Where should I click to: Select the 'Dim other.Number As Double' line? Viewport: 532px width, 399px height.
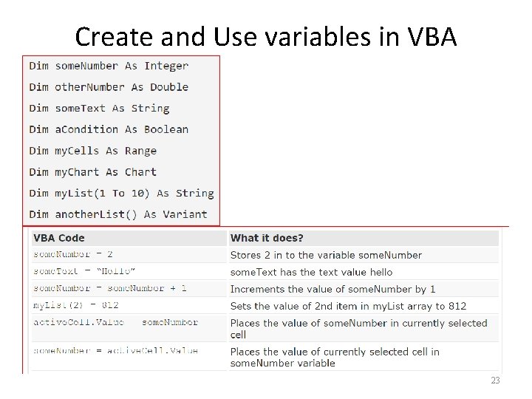coord(109,87)
